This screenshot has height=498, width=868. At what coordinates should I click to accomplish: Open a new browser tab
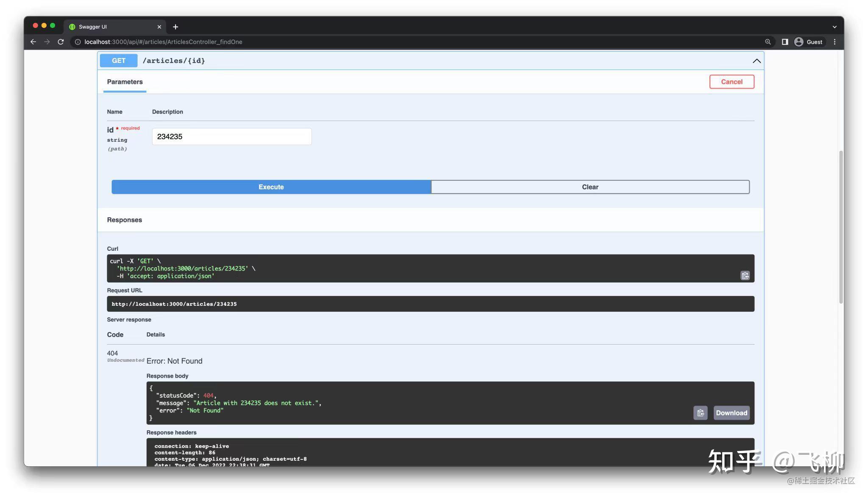coord(175,27)
